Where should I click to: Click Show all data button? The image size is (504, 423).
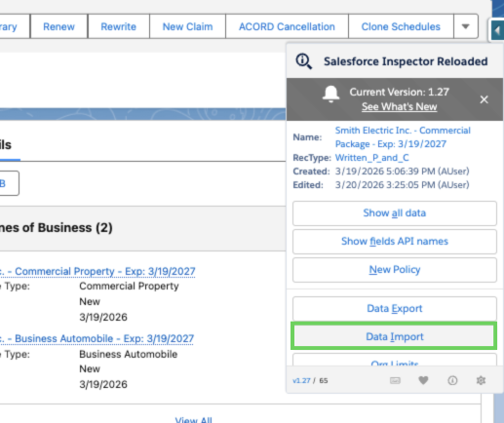[x=395, y=213]
